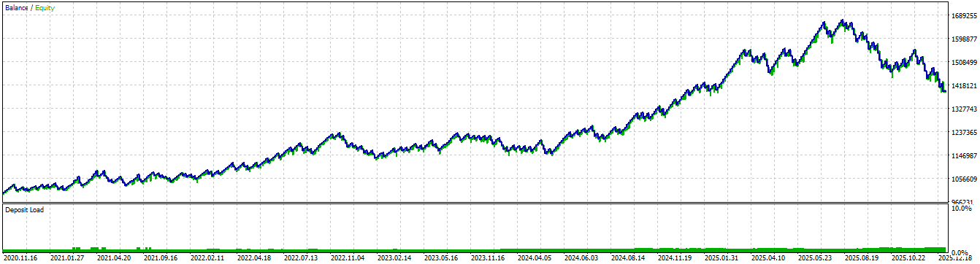Click the 2024.04.05 date label
The width and height of the screenshot is (980, 264).
tap(535, 257)
